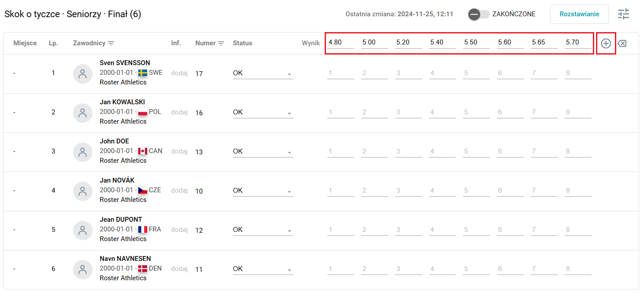Screen dimensions: 644x293
Task: Edit the 5.00 height field
Action: pos(374,43)
